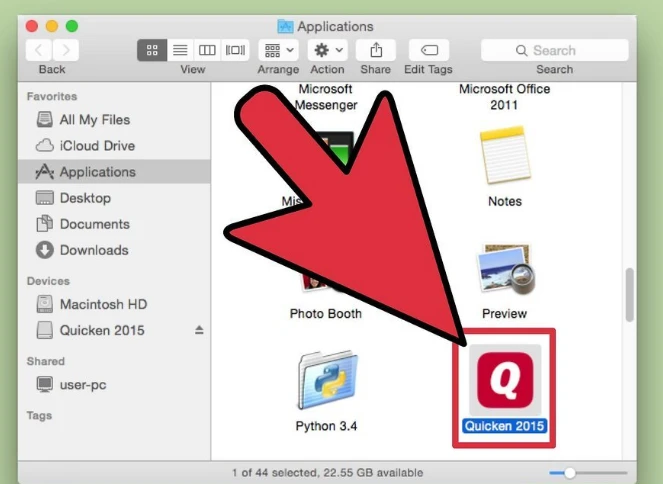Viewport: 663px width, 484px height.
Task: Click the Quicken 2015 file label
Action: pos(504,426)
